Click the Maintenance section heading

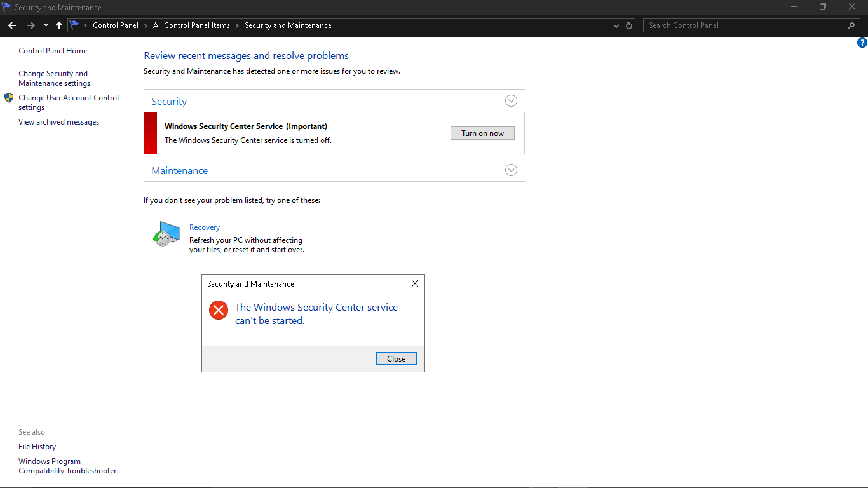point(179,171)
